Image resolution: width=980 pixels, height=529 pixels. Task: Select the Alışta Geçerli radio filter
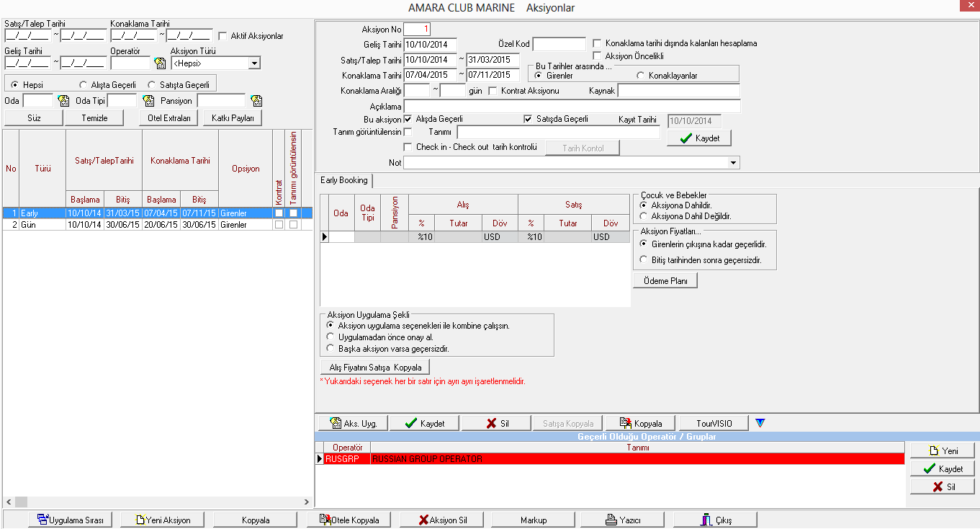pyautogui.click(x=84, y=85)
